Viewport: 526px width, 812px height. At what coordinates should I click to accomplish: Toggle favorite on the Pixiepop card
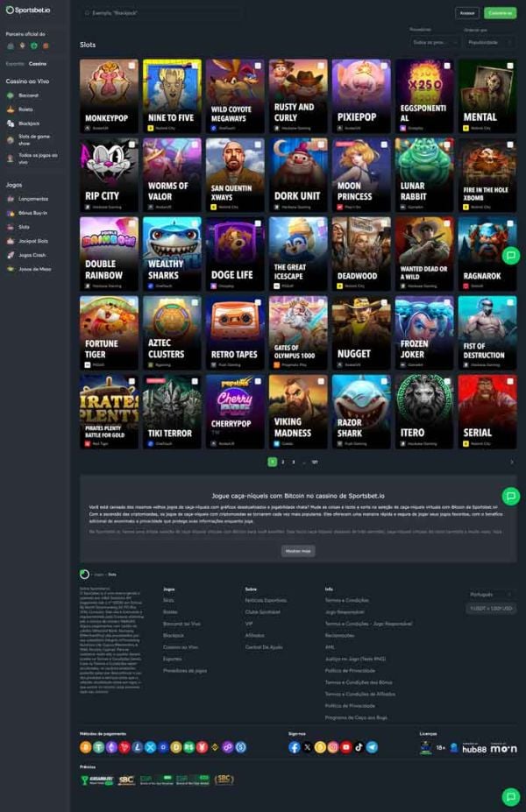(x=384, y=66)
